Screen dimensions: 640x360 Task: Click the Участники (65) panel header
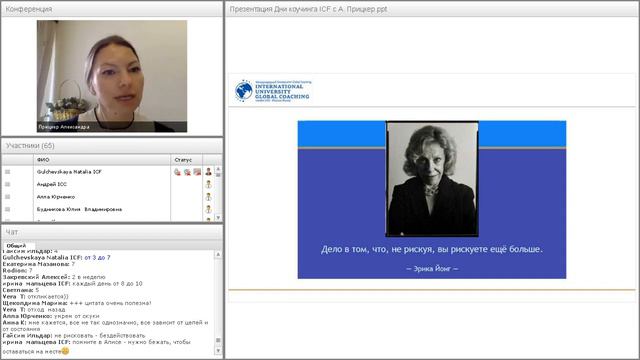point(112,146)
